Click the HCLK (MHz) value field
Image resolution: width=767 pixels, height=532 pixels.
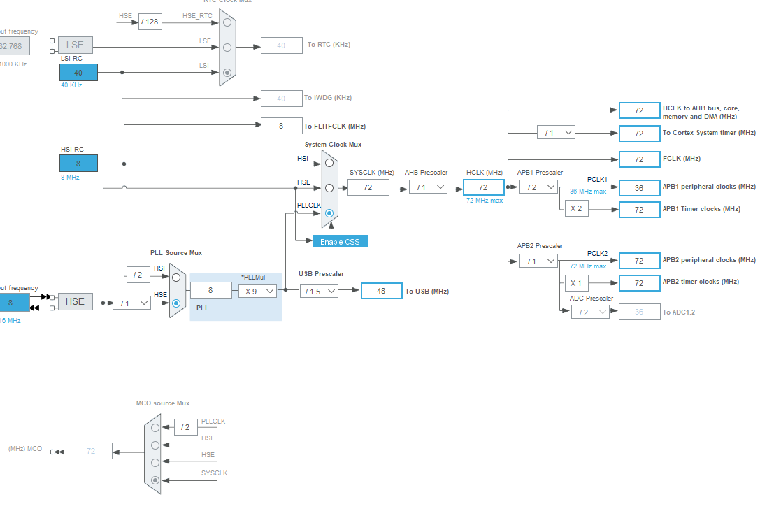click(x=483, y=187)
